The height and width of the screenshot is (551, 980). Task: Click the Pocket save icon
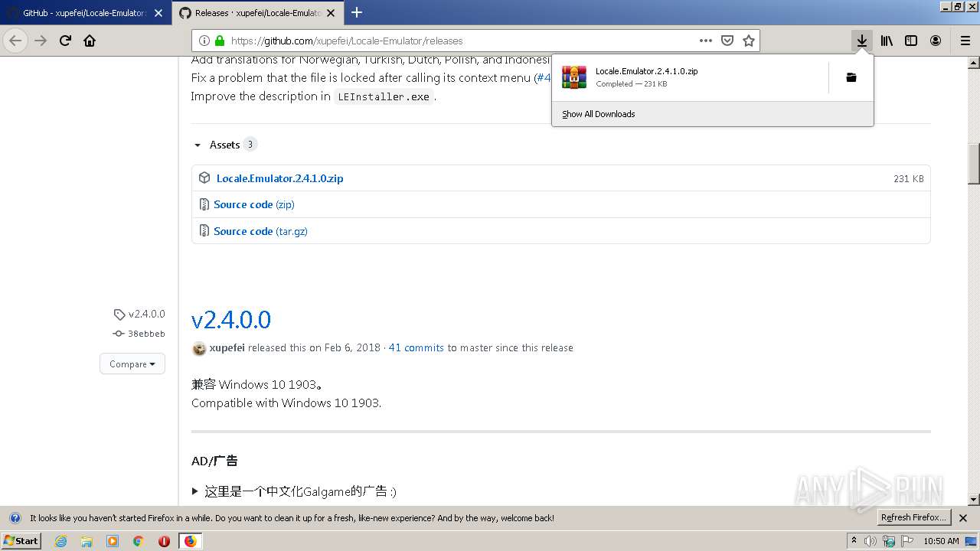[727, 41]
